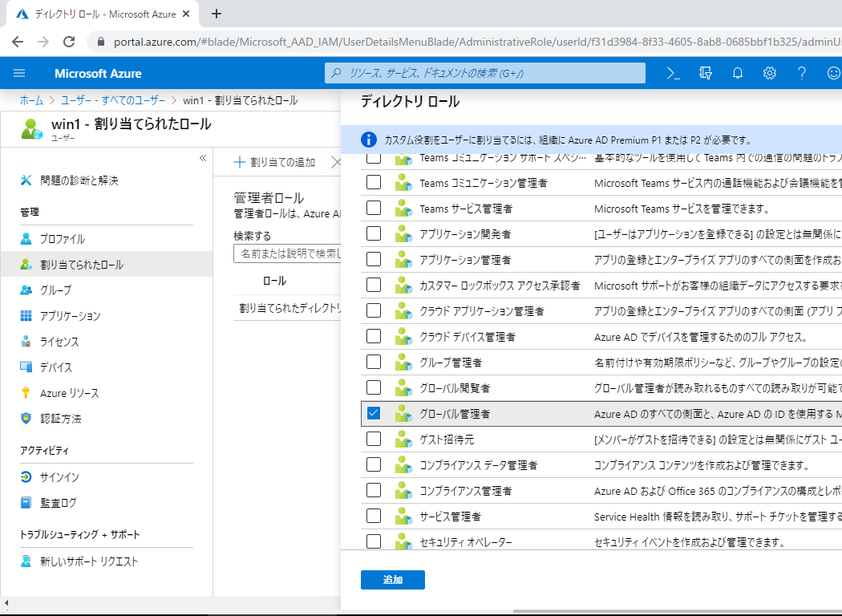
Task: Click 割り当ての追加 command
Action: pyautogui.click(x=275, y=162)
